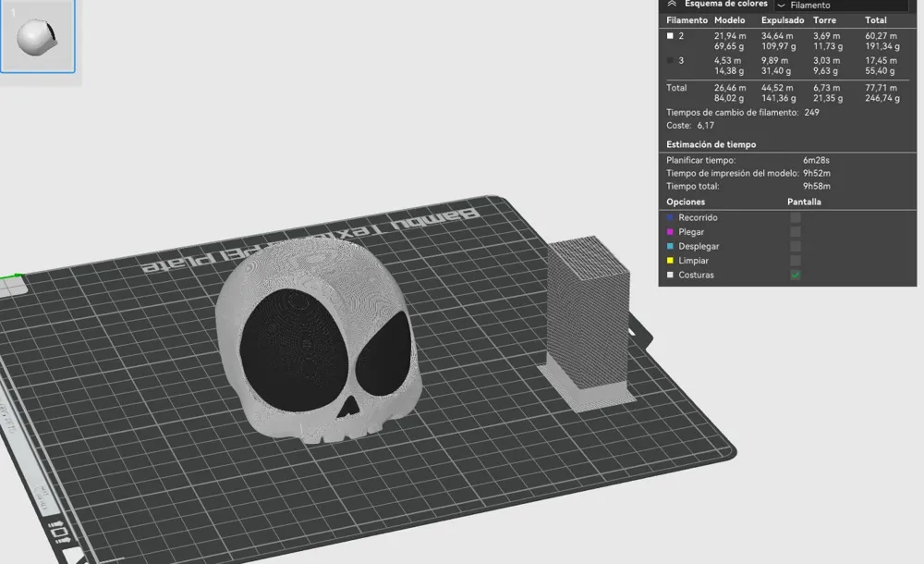Screen dimensions: 924x564
Task: Click the Planificar tiempo value 6m28s
Action: [x=816, y=160]
